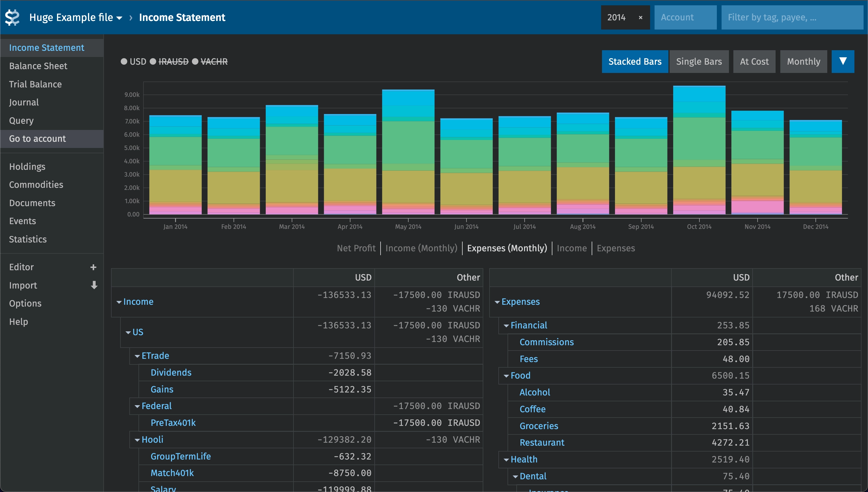Collapse the Income tree caret
Viewport: 868px width, 492px height.
pyautogui.click(x=119, y=302)
